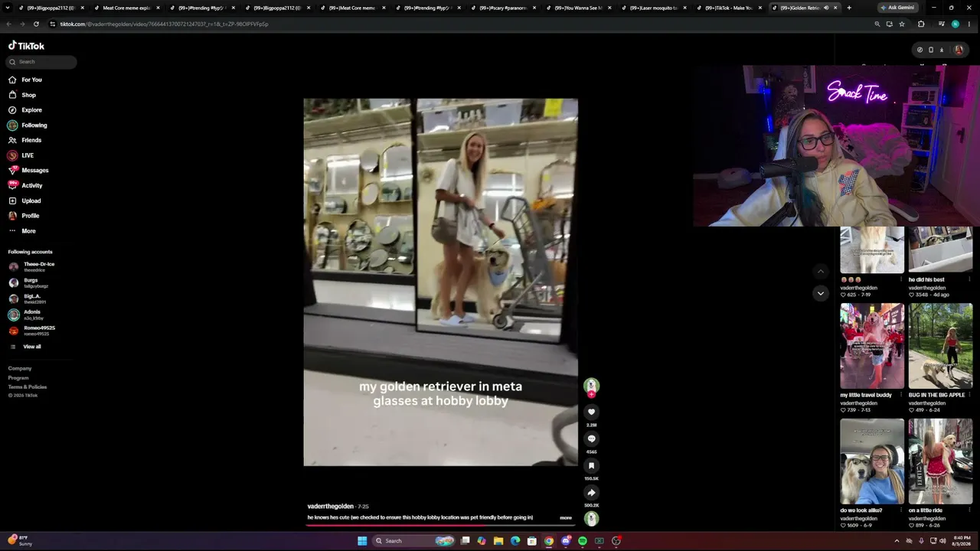Click the TikTok search box
The height and width of the screenshot is (551, 980).
[42, 62]
